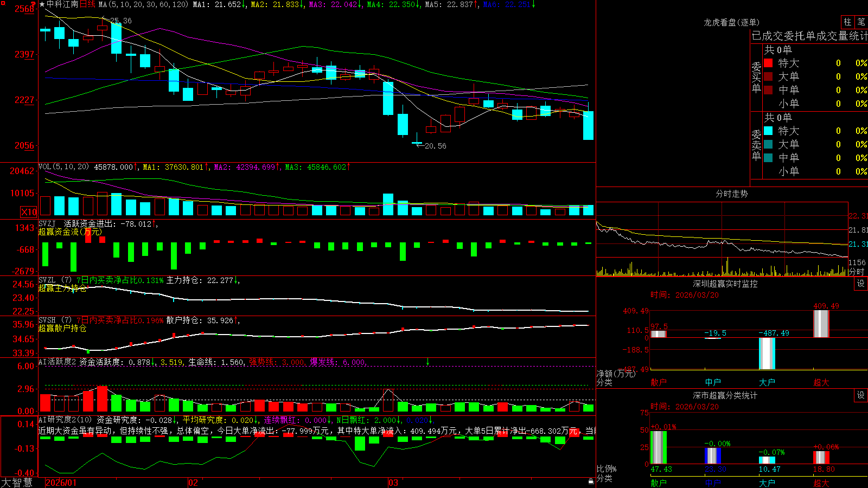The height and width of the screenshot is (488, 868).
Task: Click the tallest cyan volume bar
Action: pyautogui.click(x=388, y=204)
